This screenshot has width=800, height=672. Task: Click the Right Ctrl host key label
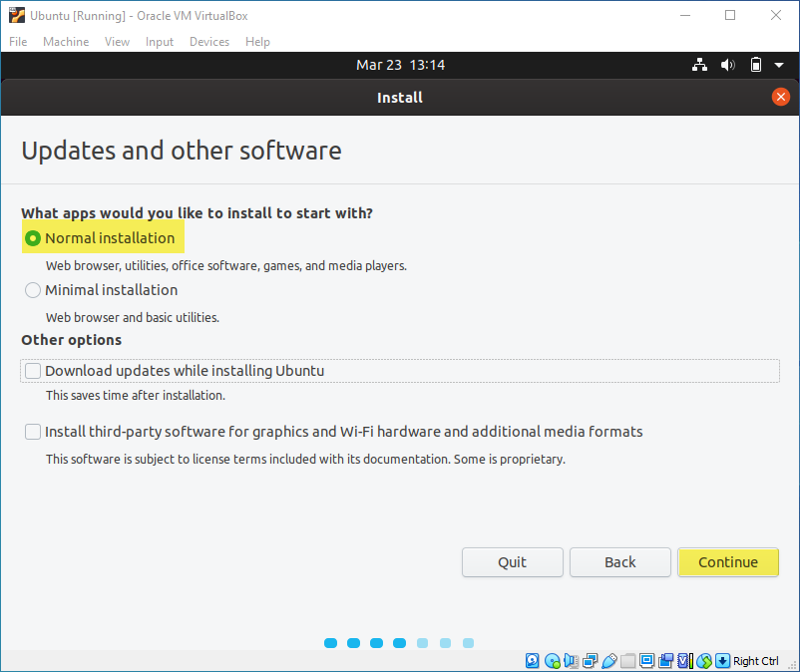point(756,661)
